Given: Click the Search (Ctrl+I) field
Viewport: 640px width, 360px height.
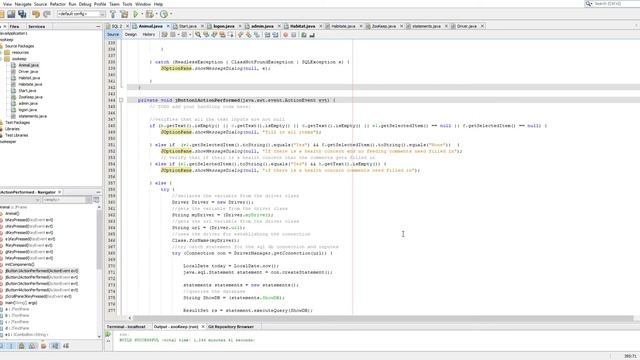Looking at the screenshot, I should click(x=611, y=4).
